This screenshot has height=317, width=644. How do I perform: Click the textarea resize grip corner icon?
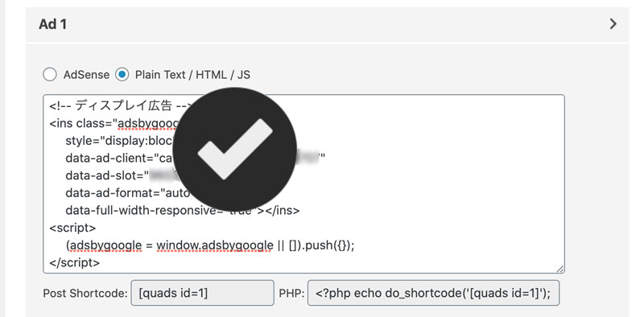[560, 269]
